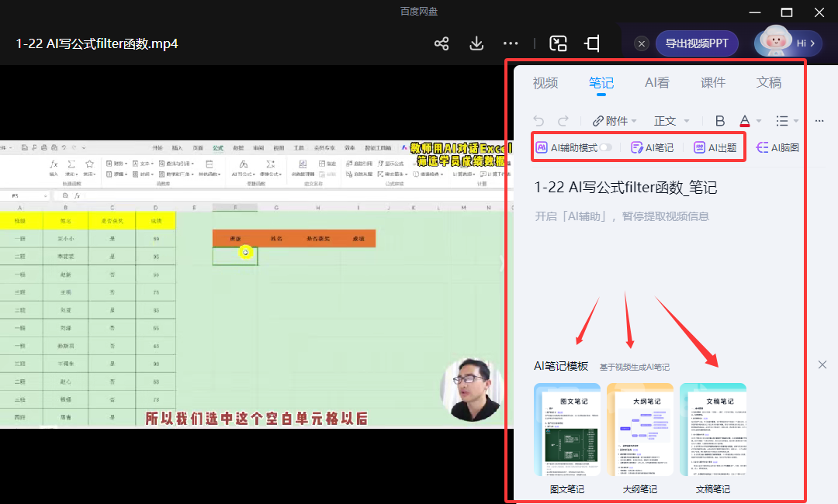Select the 大纲笔记 template thumbnail
Viewport: 838px width, 504px height.
(640, 429)
